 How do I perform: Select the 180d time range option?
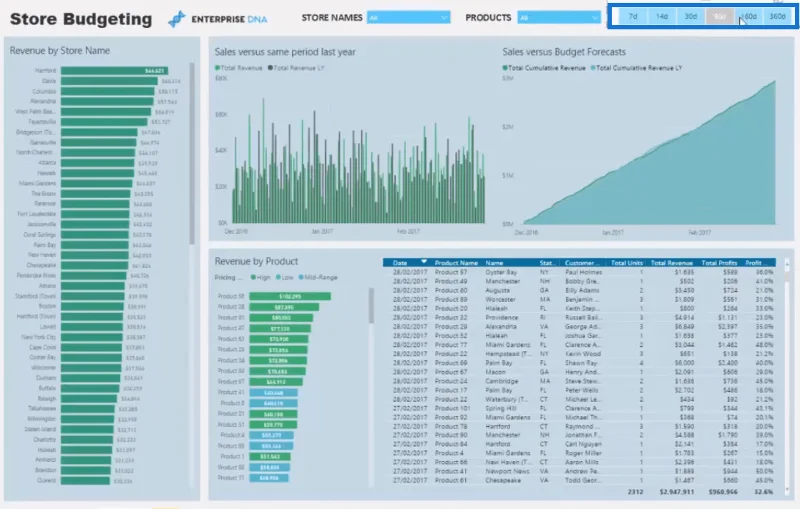pos(748,16)
